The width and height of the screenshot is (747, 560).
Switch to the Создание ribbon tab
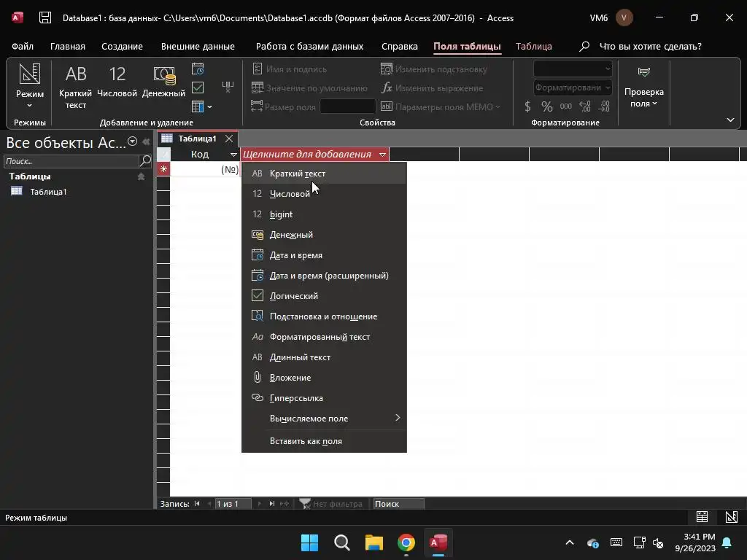point(122,46)
